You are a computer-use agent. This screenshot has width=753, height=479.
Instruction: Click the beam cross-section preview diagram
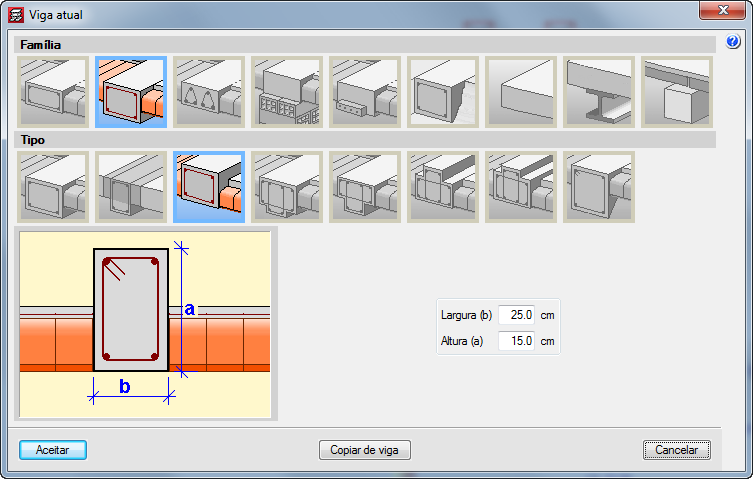click(x=146, y=324)
